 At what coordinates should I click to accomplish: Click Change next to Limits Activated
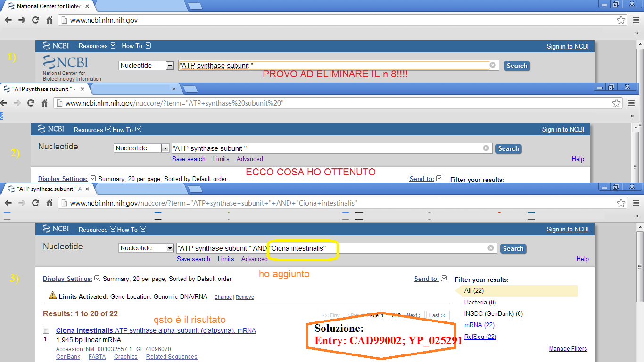click(223, 297)
